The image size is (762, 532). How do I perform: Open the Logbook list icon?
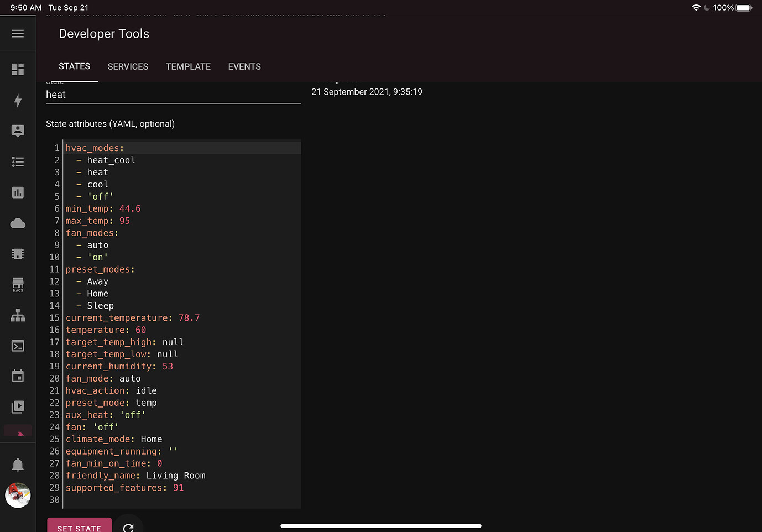18,162
